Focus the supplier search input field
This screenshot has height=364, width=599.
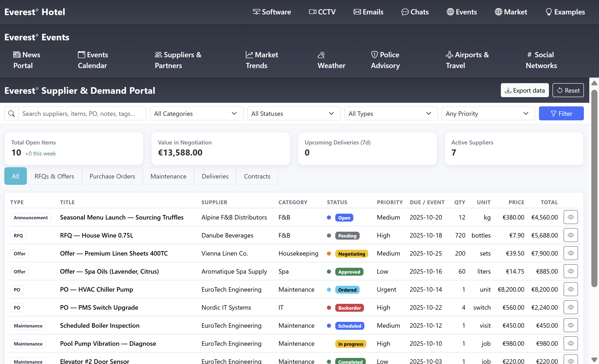pos(82,113)
